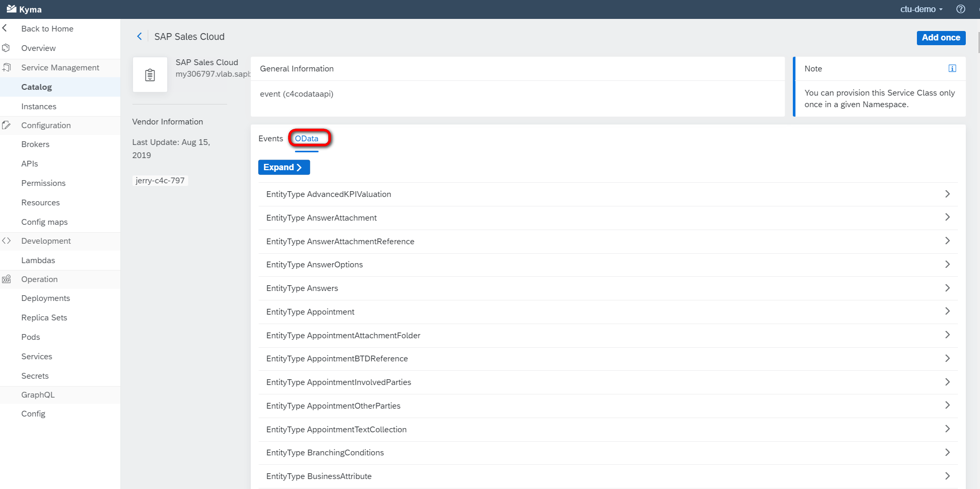
Task: Expand EntityType AppointmentBTDReference row chevron
Action: coord(947,359)
